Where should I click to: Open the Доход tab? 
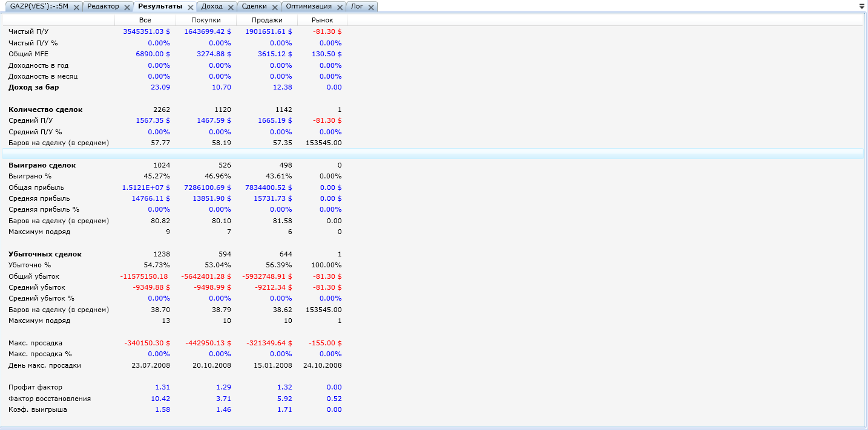pyautogui.click(x=211, y=7)
